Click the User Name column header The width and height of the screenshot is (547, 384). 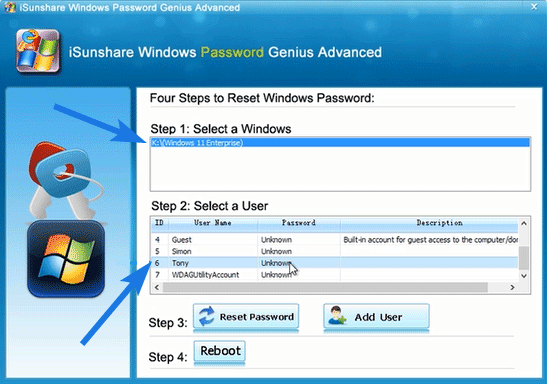click(213, 223)
